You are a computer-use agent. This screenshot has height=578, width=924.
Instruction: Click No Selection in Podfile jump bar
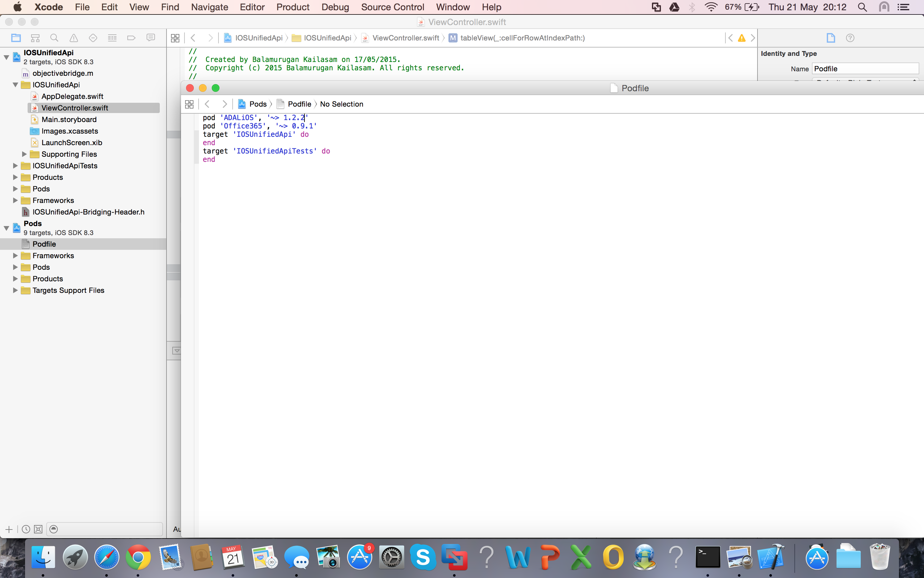[342, 104]
